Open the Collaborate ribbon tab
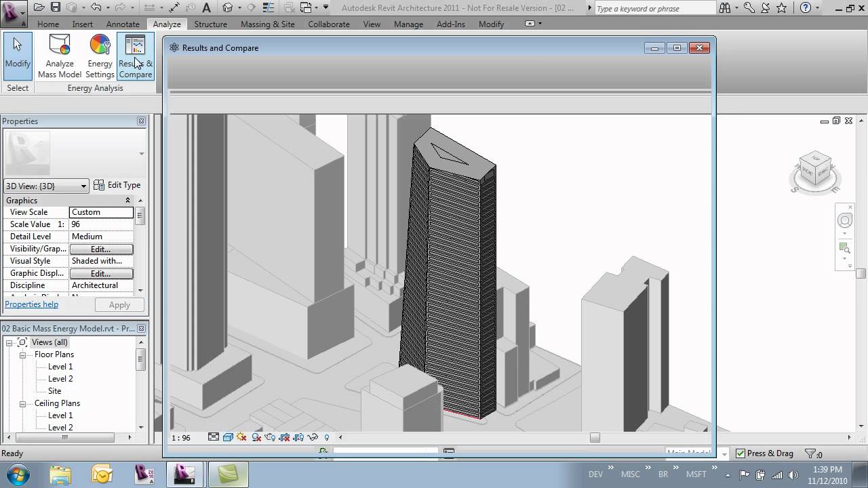The image size is (868, 488). pos(328,24)
